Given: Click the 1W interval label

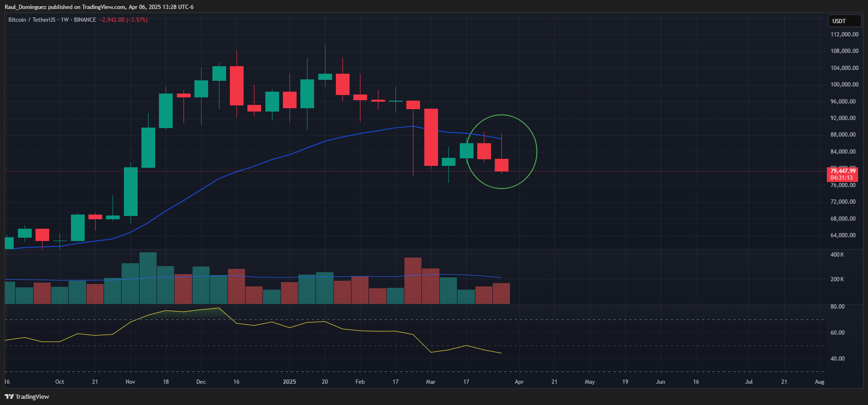Looking at the screenshot, I should 65,20.
